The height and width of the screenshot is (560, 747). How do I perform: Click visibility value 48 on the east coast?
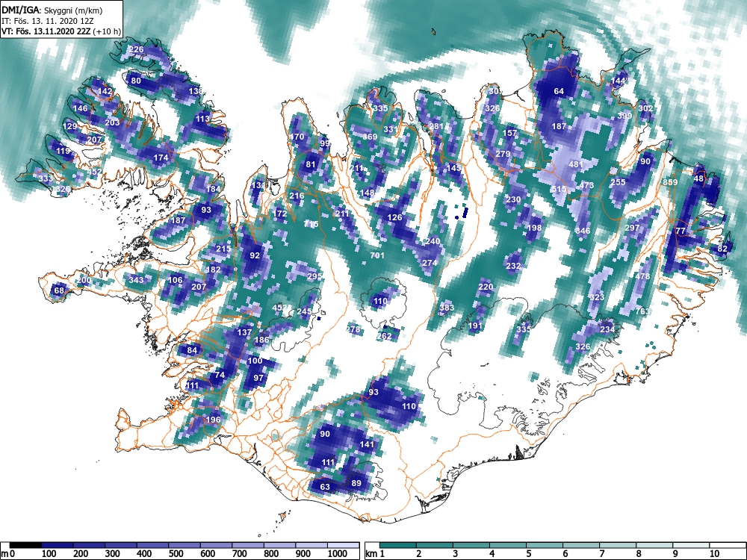699,178
